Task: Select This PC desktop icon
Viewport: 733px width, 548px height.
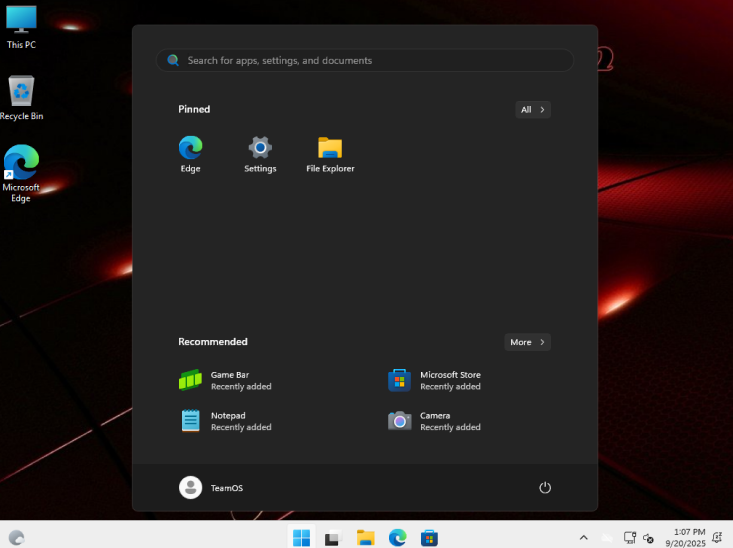Action: tap(21, 27)
